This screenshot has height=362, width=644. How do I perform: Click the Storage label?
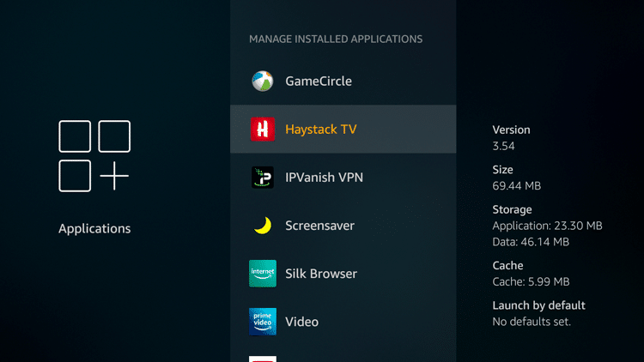coord(512,209)
